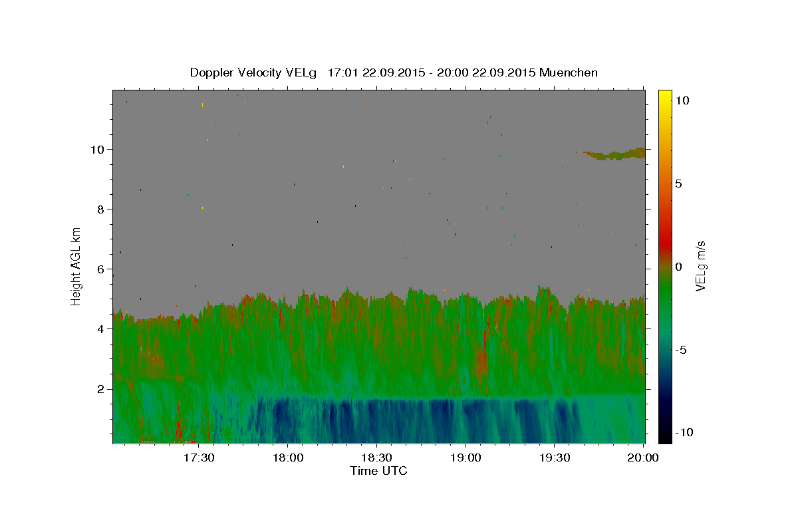798x532 pixels.
Task: Click the yellow top of the colorbar
Action: point(664,96)
